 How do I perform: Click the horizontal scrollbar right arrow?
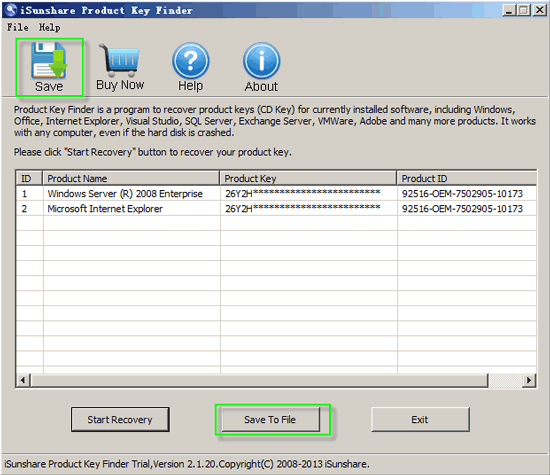[x=529, y=380]
